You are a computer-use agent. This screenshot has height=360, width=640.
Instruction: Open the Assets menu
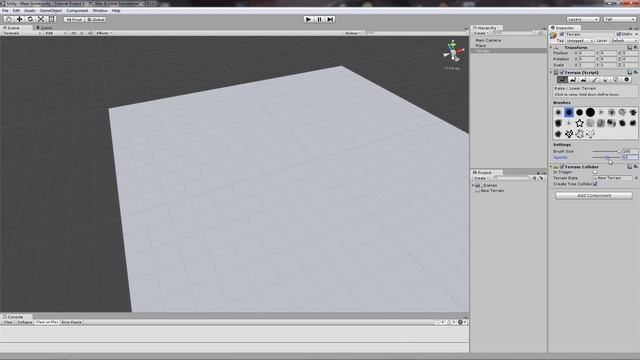[30, 11]
